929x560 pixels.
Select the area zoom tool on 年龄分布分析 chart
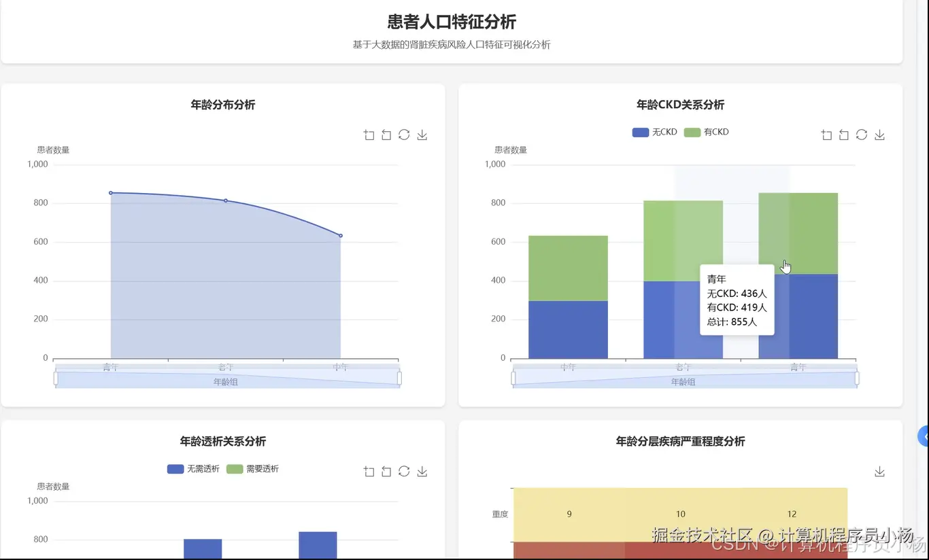pos(369,135)
